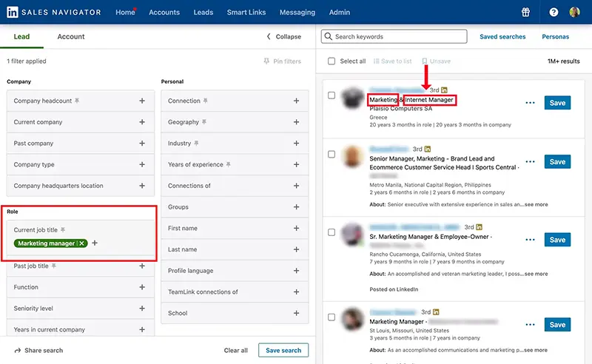Tick the Select all checkbox
This screenshot has height=364, width=592.
(x=332, y=61)
